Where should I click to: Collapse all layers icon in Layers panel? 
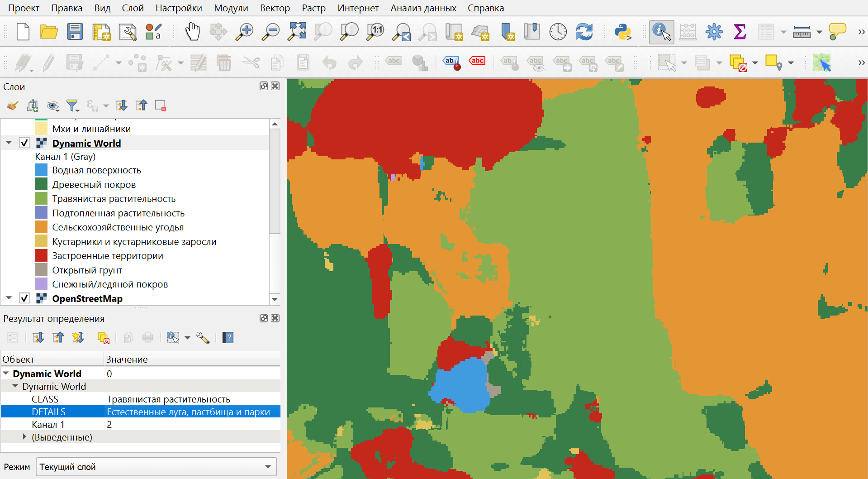pos(141,106)
